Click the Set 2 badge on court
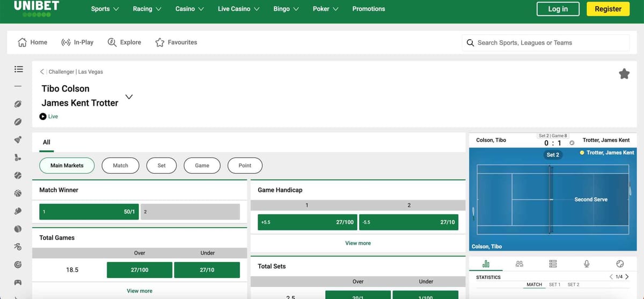 coord(553,154)
